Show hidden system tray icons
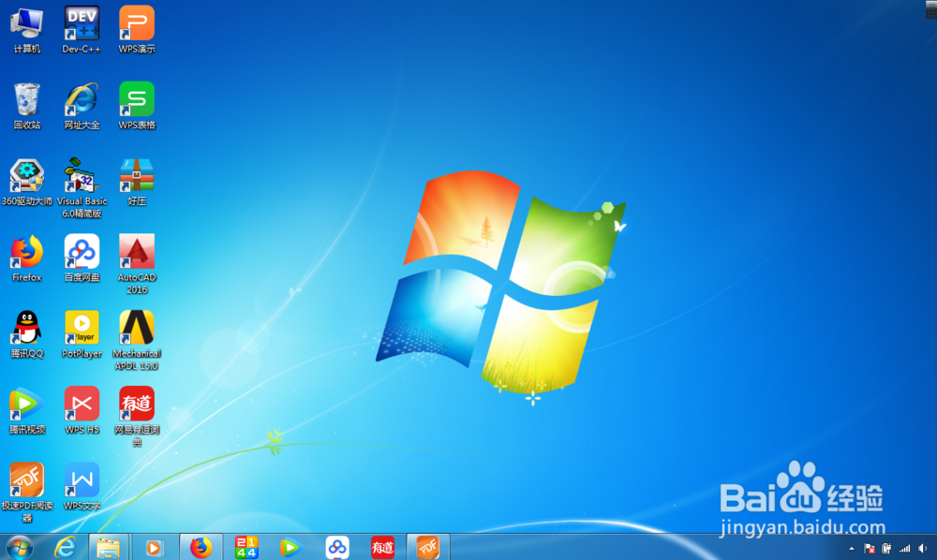 point(852,549)
